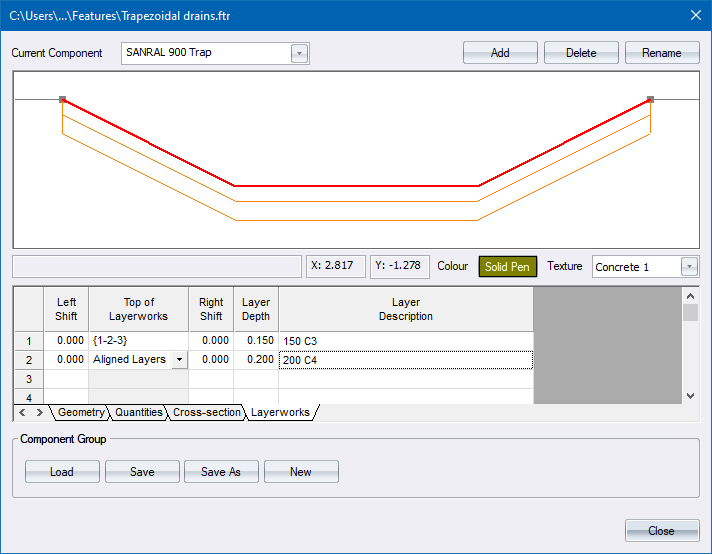Switch to the Geometry tab
Screen dimensions: 712x554
[80, 412]
